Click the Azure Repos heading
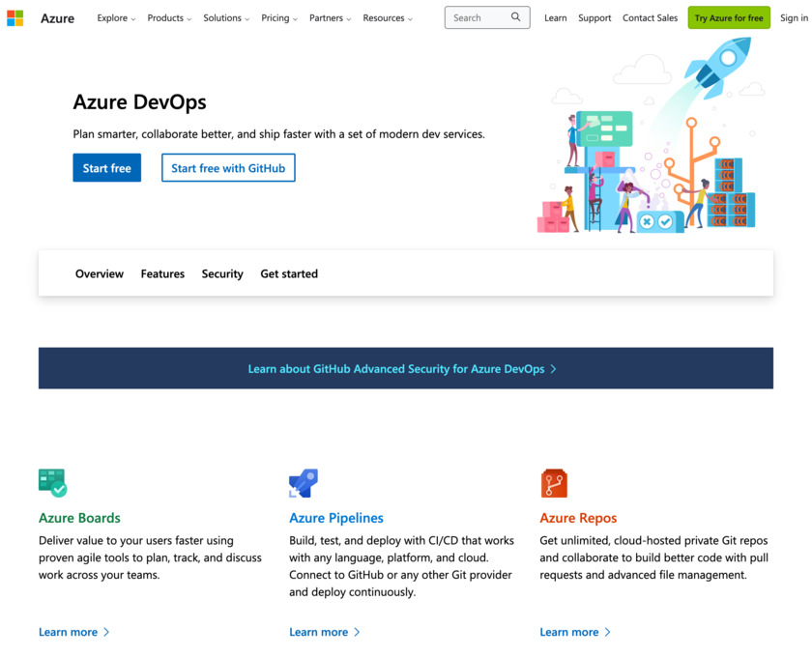 (x=578, y=518)
